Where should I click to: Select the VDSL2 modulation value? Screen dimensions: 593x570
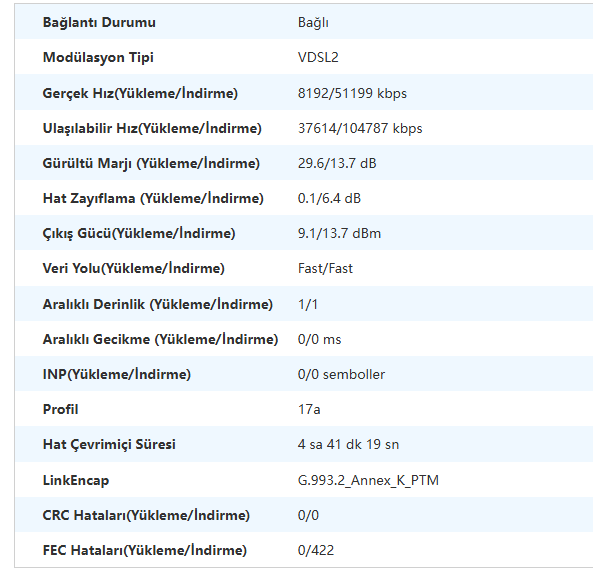(x=318, y=57)
